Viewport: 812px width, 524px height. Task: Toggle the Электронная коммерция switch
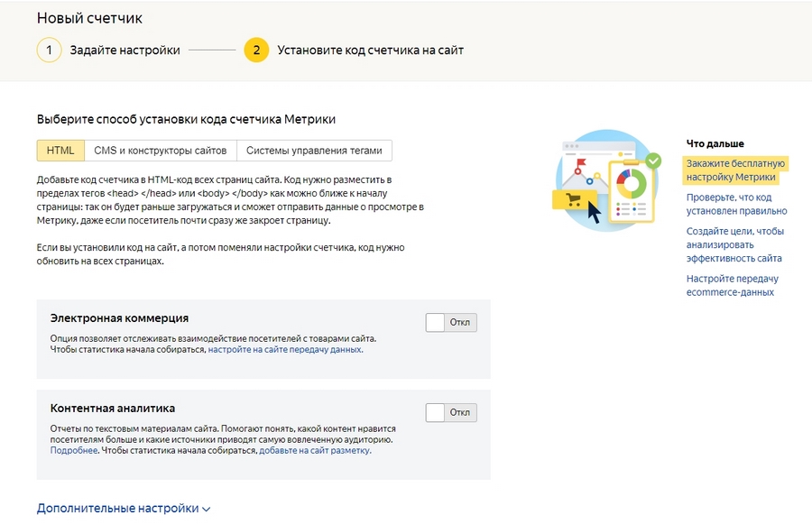[x=451, y=323]
